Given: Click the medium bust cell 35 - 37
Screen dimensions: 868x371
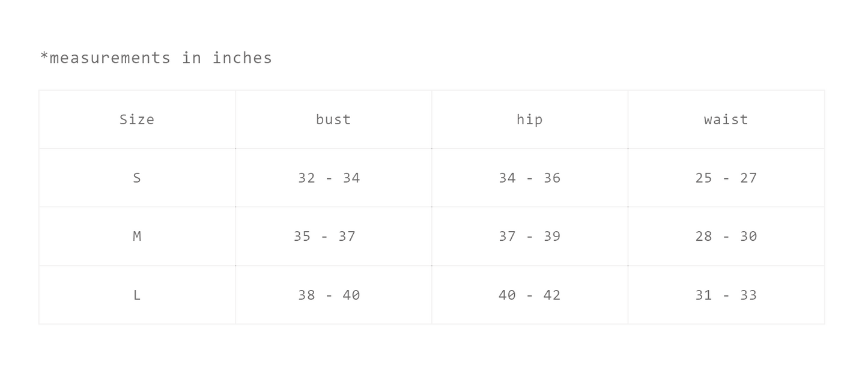Looking at the screenshot, I should [324, 237].
